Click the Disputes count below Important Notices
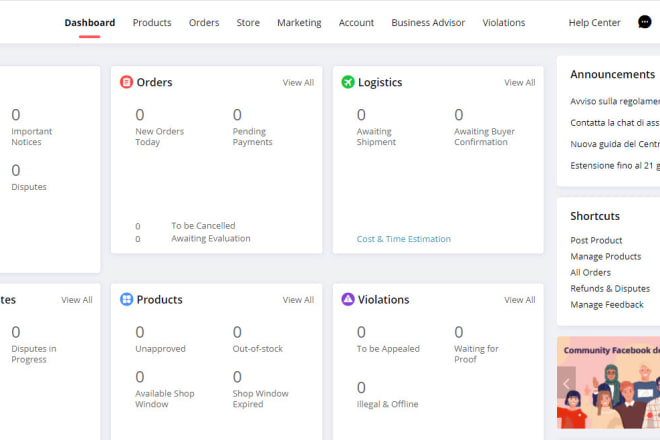Screen dimensions: 660x440 pos(16,170)
